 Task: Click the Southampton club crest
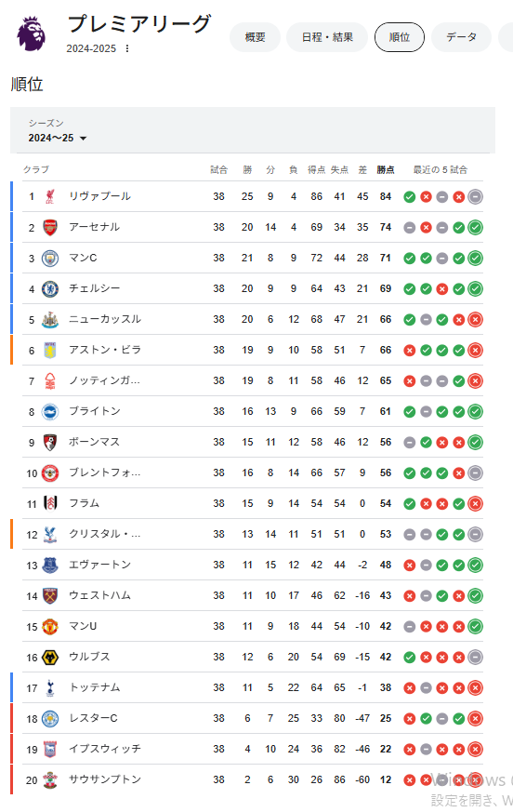pos(50,779)
